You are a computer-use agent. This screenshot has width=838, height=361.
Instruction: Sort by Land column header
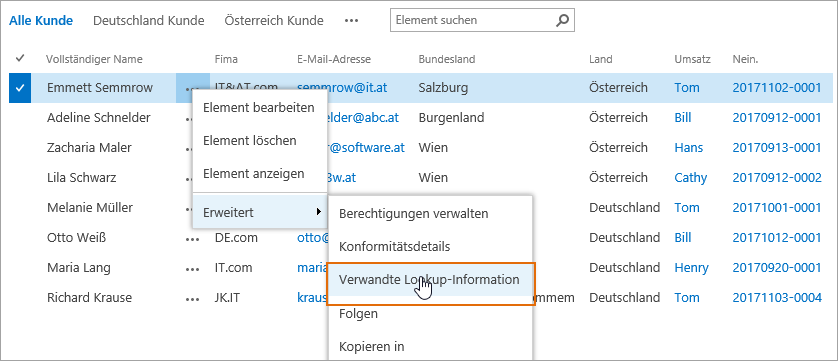pos(601,59)
